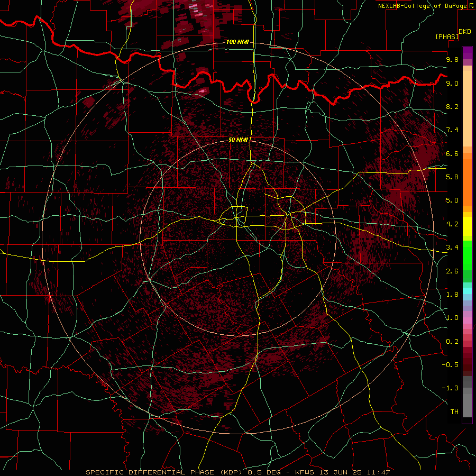
Task: Click the 100 NMI range ring label
Action: pyautogui.click(x=237, y=42)
